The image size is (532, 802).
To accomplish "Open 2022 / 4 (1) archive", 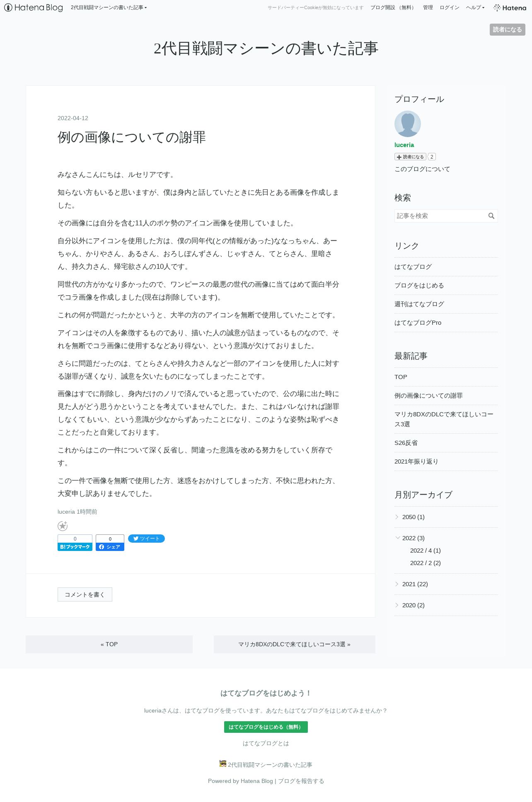I will (426, 551).
